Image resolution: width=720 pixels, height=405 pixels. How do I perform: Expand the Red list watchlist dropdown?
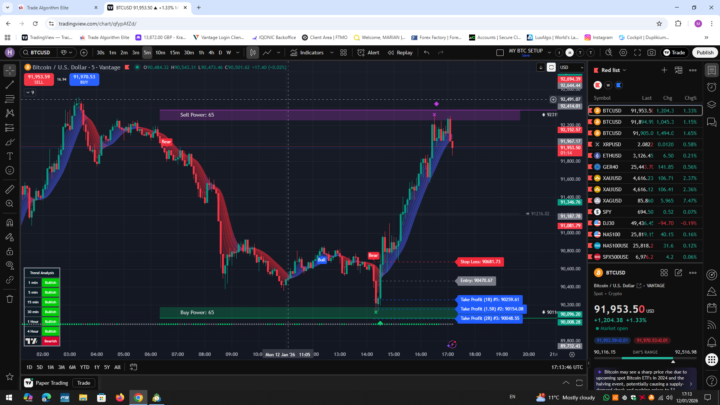613,70
